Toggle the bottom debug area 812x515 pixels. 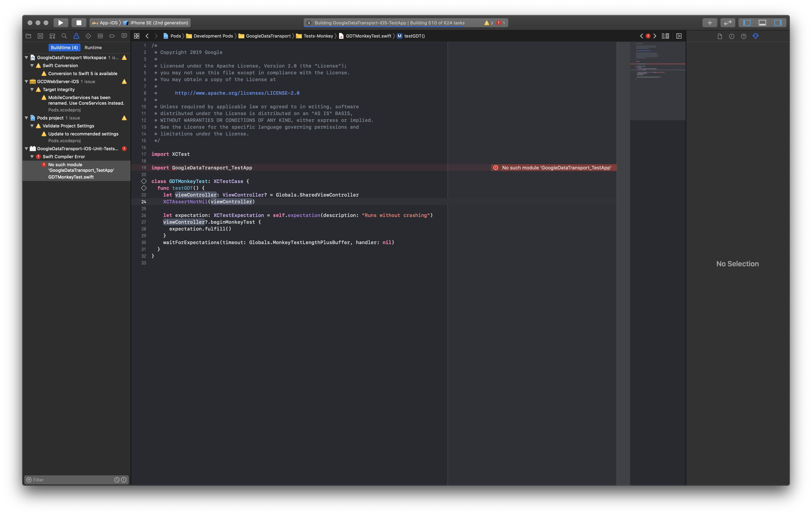point(762,23)
